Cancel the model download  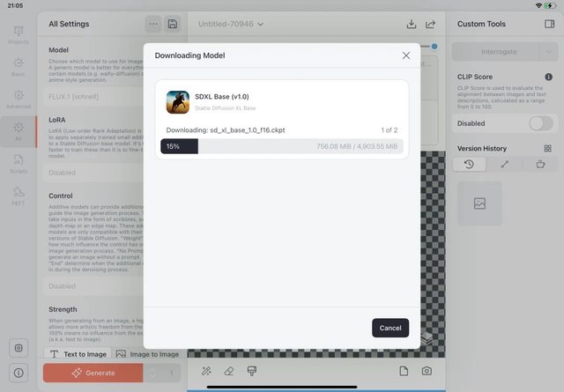[x=390, y=328]
